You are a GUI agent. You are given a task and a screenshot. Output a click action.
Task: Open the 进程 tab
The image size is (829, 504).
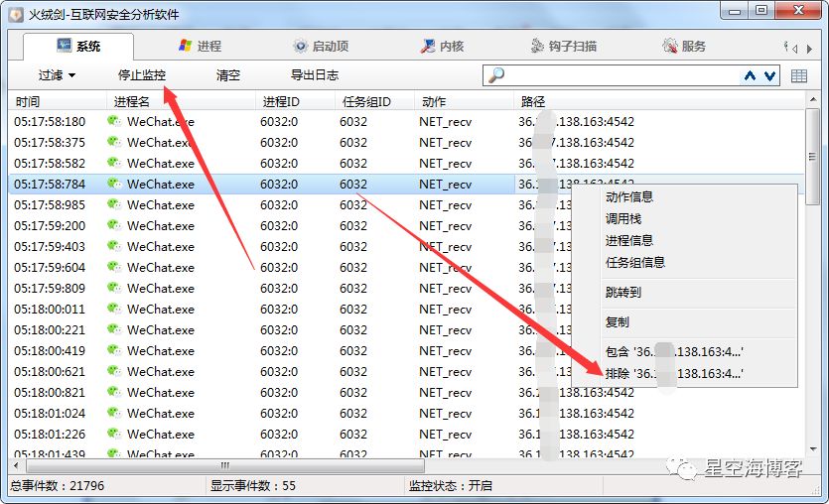[x=200, y=46]
